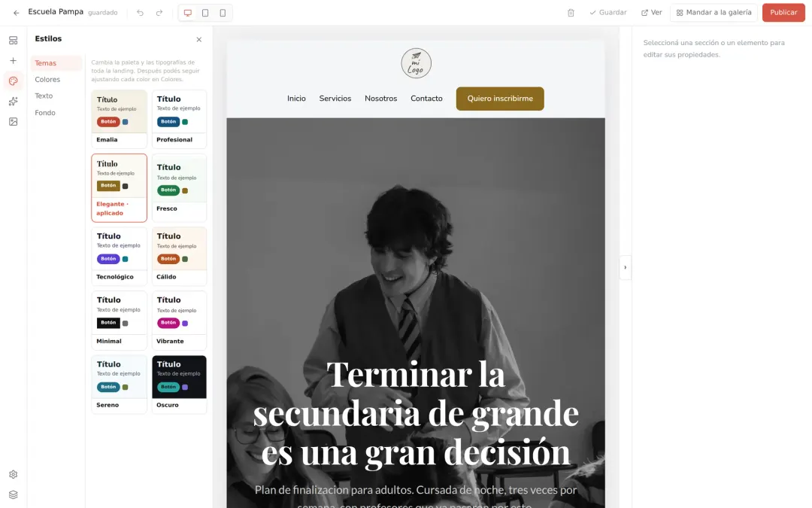Apply the Tecnológico theme card
The image size is (812, 508).
point(119,256)
